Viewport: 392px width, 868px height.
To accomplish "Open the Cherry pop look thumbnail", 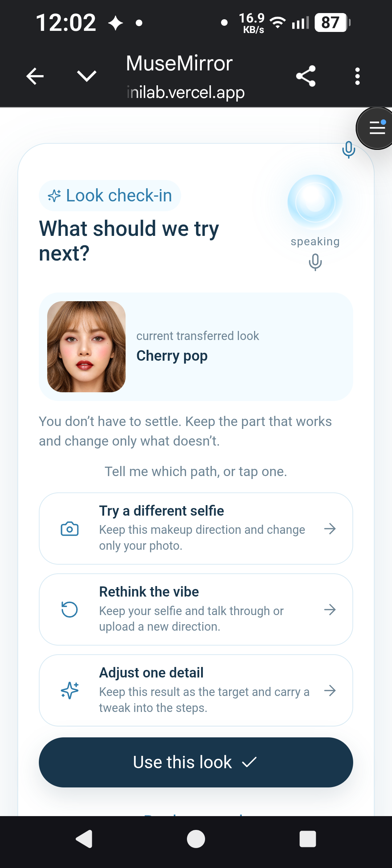I will tap(86, 347).
